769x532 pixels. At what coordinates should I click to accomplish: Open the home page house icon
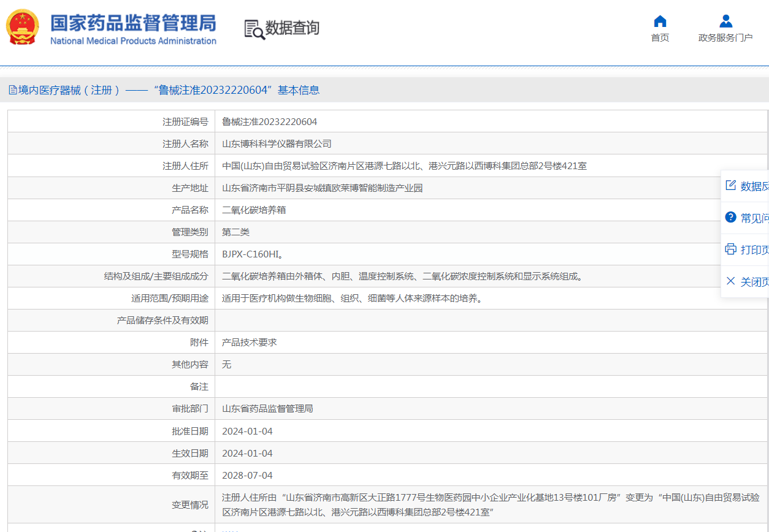pyautogui.click(x=660, y=21)
